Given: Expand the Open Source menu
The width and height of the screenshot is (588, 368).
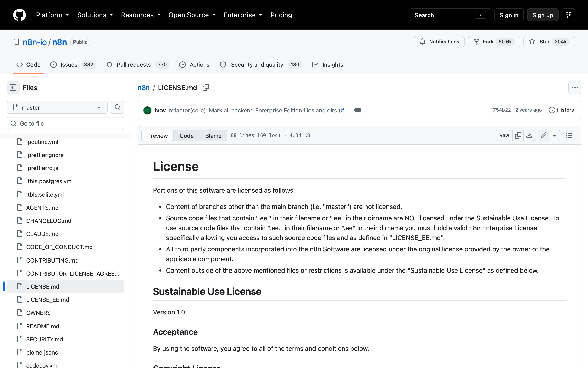Looking at the screenshot, I should click(x=192, y=15).
